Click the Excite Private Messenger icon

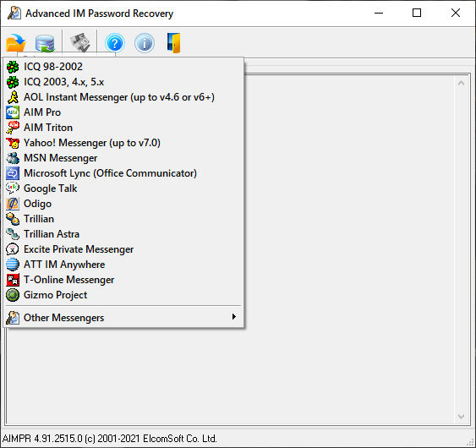13,249
